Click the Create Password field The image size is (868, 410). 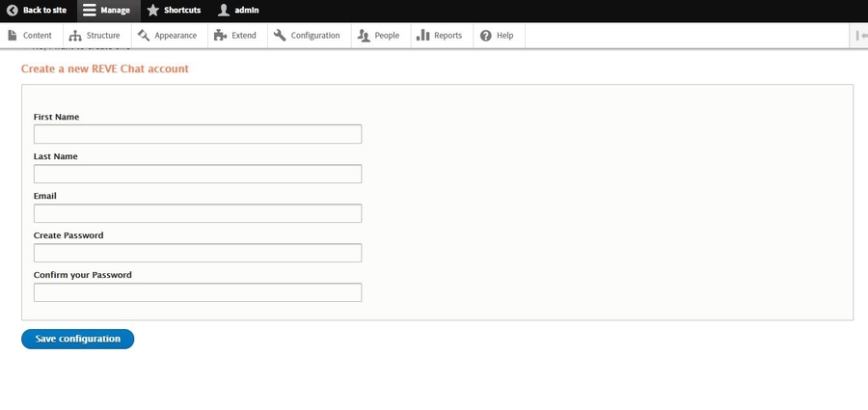198,253
